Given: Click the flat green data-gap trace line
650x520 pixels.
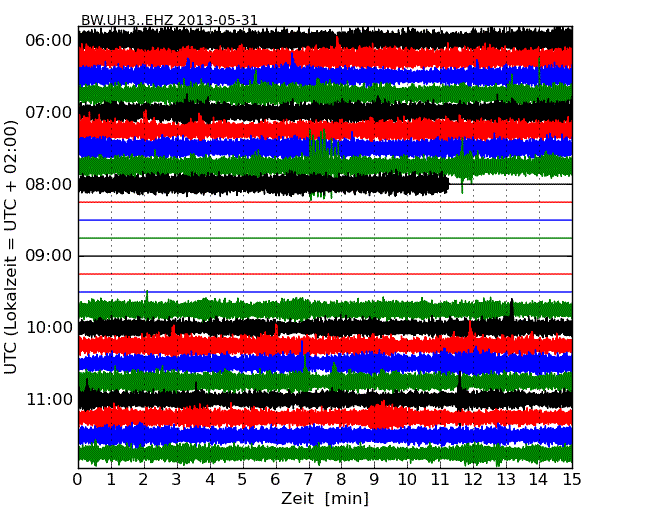Looking at the screenshot, I should point(325,238).
